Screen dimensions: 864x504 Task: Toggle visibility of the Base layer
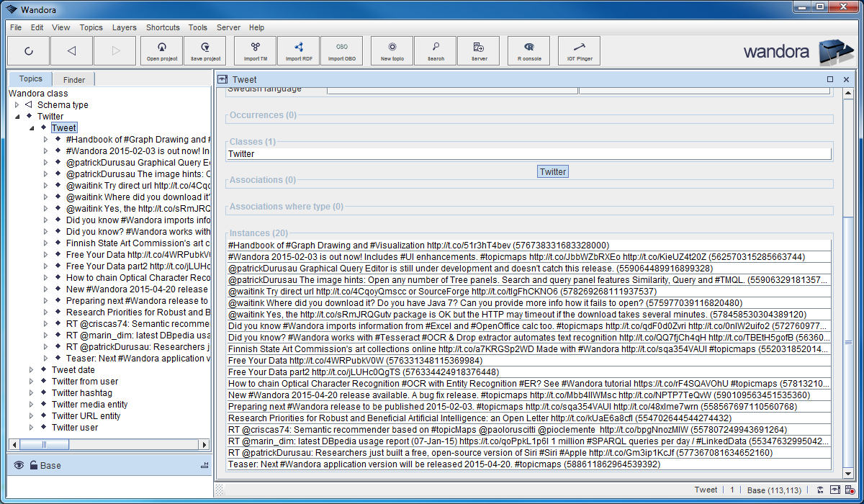pos(17,465)
